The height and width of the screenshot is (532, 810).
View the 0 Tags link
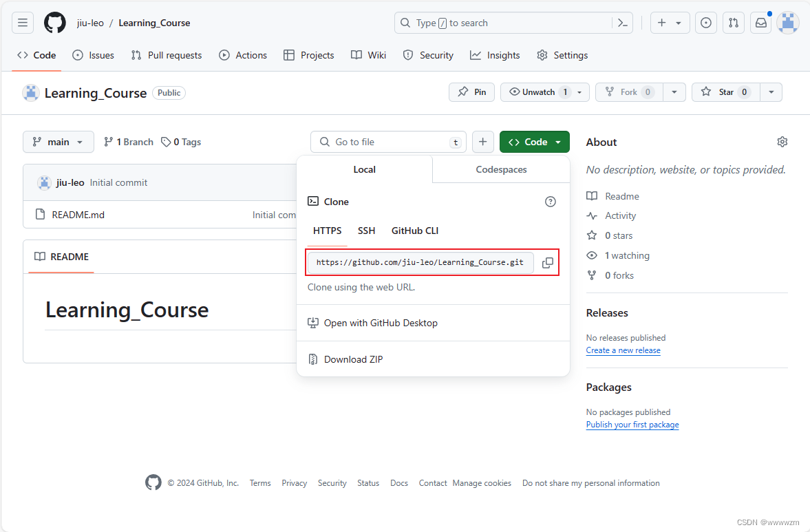[181, 142]
